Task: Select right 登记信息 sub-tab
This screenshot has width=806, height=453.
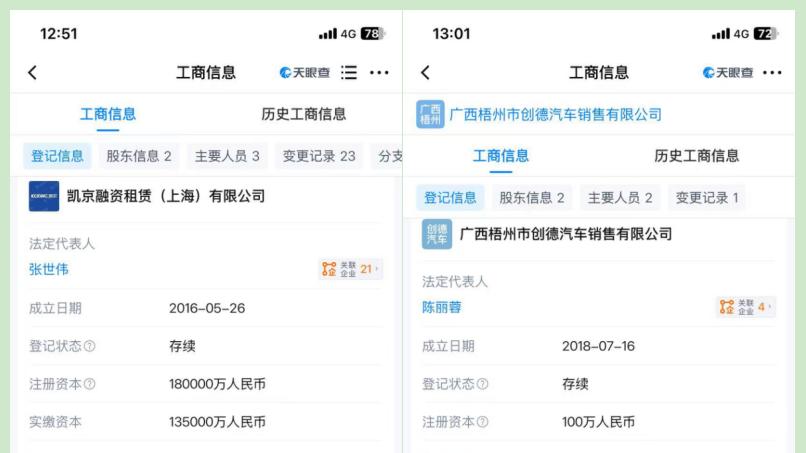Action: (450, 197)
